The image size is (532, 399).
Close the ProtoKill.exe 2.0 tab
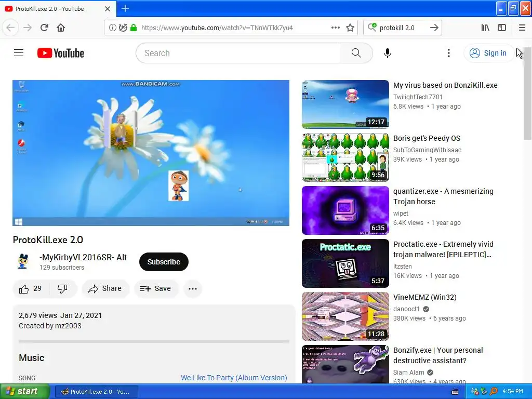pos(107,9)
